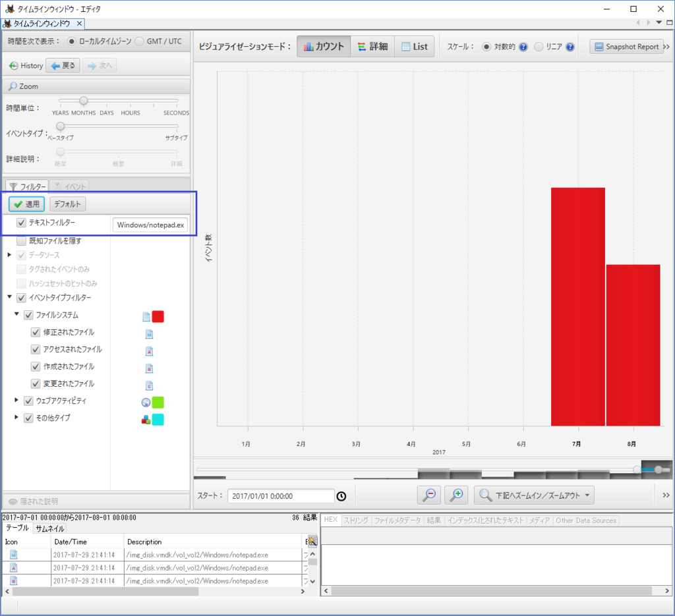Click third row's created-file icon in table
The image size is (675, 616).
point(14,580)
